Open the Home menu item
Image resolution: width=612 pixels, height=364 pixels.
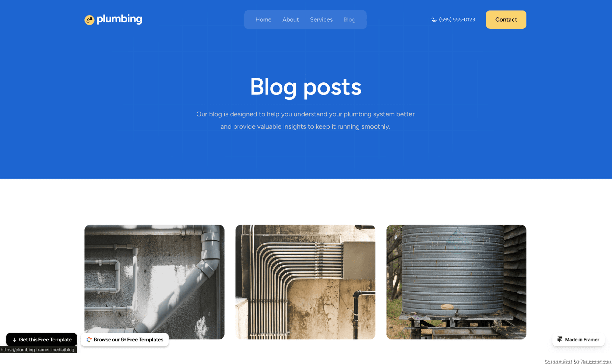point(263,20)
